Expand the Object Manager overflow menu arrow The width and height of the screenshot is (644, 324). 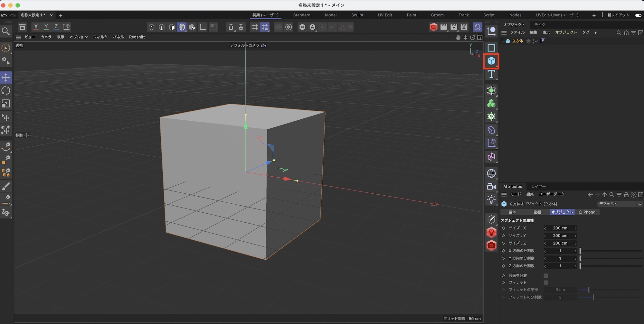tap(596, 33)
